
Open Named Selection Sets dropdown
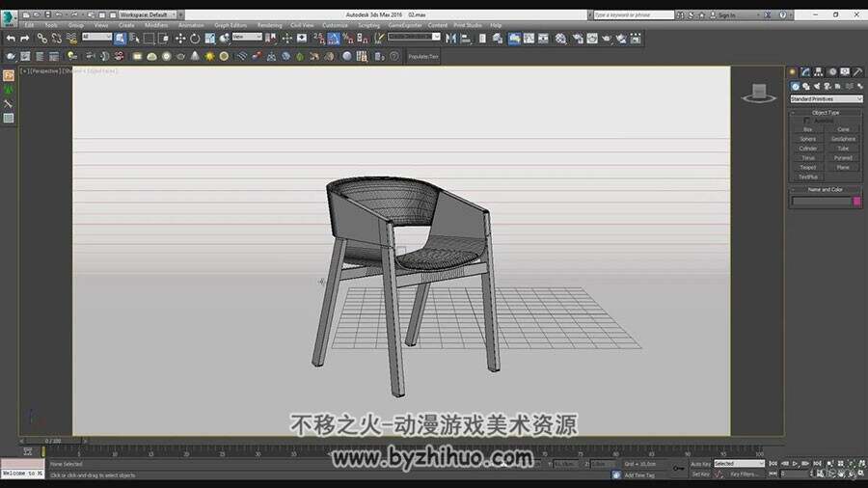[414, 37]
